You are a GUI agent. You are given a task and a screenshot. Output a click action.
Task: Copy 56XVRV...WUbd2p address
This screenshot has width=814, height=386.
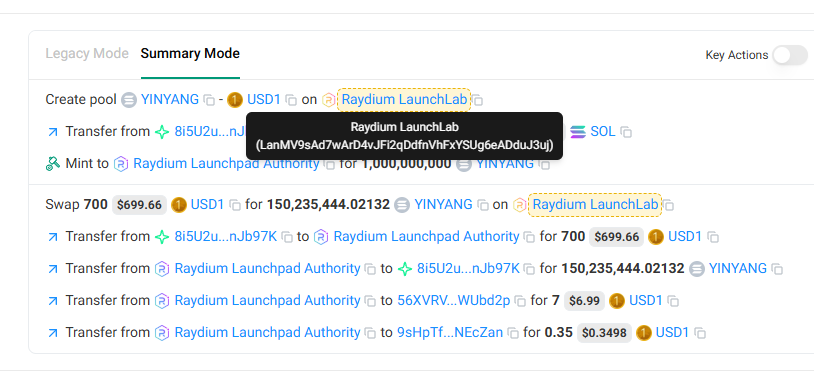[519, 301]
